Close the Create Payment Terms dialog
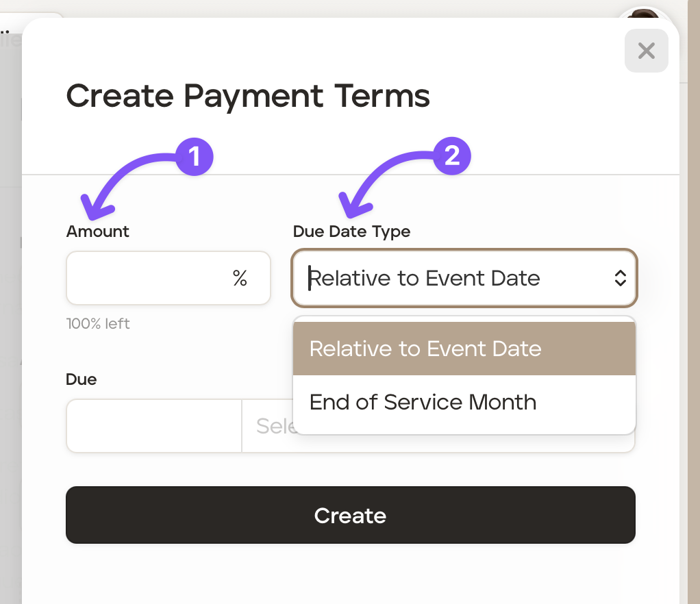Viewport: 700px width, 604px height. [646, 51]
